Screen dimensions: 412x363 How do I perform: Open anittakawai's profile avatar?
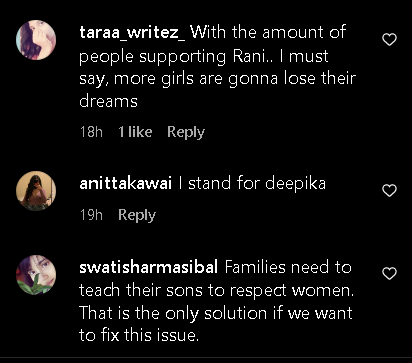tap(36, 191)
